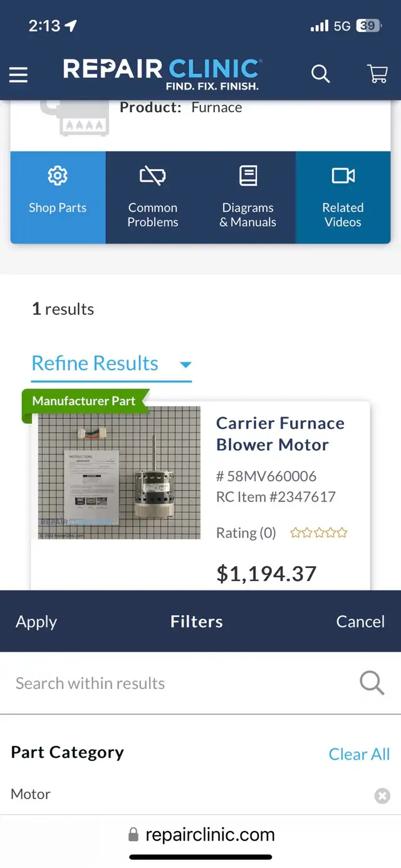
Task: Open the shopping cart
Action: [377, 74]
